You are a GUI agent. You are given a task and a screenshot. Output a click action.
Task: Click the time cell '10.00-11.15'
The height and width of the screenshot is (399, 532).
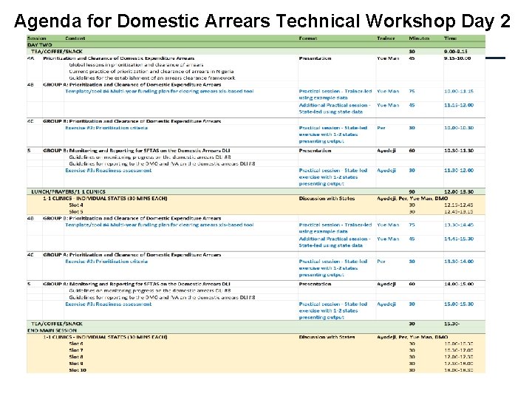point(459,92)
